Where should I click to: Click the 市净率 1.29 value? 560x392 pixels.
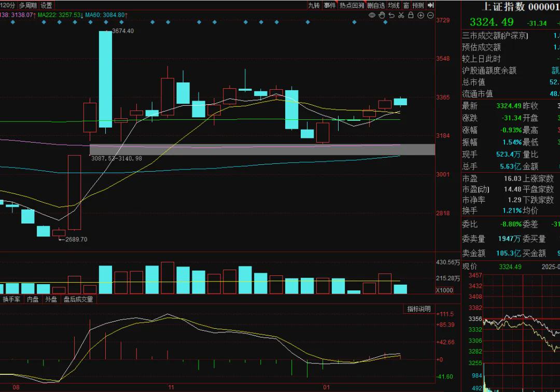pos(514,200)
